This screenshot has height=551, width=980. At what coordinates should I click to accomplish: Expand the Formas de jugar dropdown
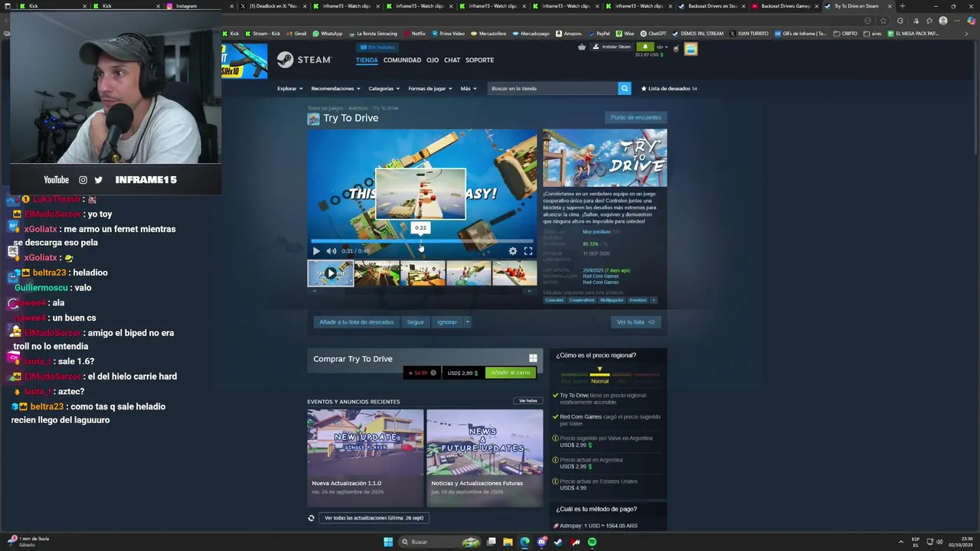tap(430, 88)
